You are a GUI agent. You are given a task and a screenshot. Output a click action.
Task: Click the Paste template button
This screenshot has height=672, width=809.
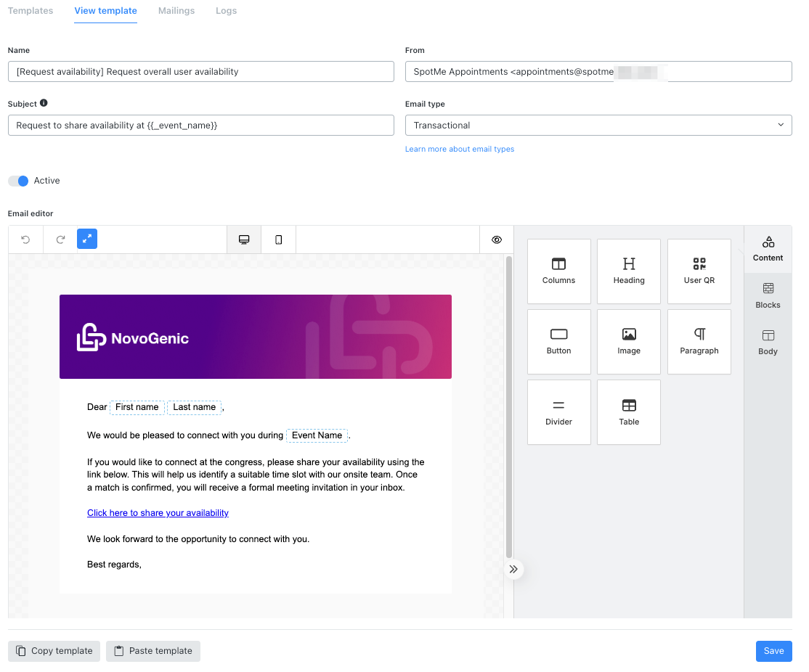coord(153,651)
